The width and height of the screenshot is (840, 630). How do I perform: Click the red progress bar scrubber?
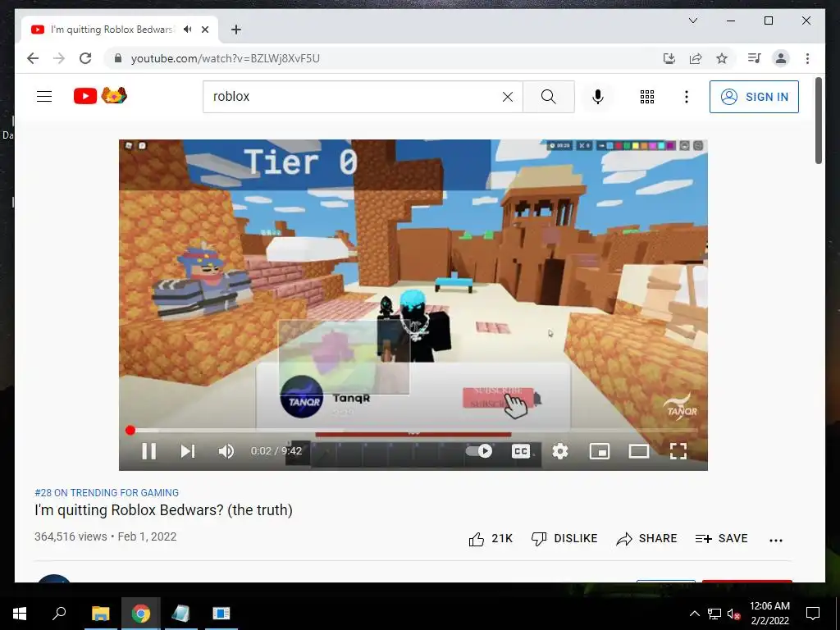tap(130, 430)
